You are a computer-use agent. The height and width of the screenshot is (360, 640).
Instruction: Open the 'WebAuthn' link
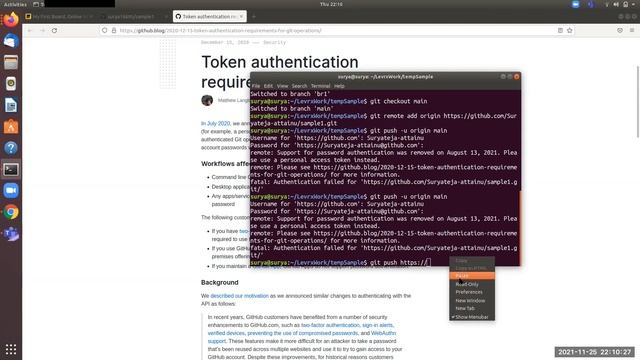[383, 333]
